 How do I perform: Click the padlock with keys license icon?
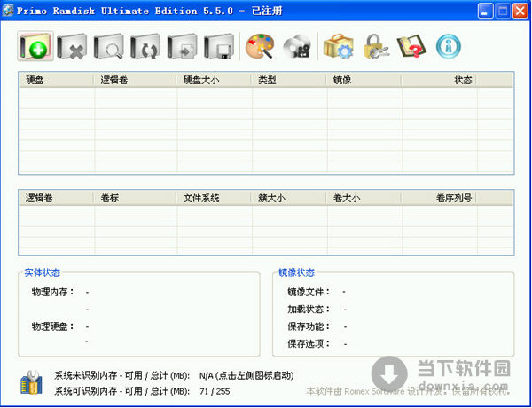376,46
